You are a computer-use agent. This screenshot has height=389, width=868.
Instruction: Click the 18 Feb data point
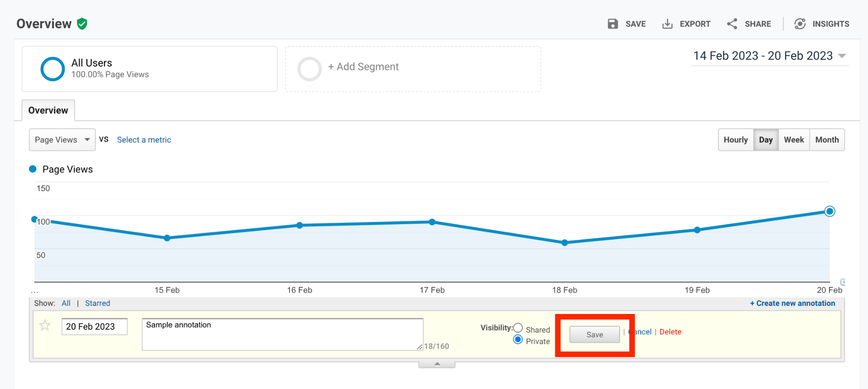click(x=565, y=243)
